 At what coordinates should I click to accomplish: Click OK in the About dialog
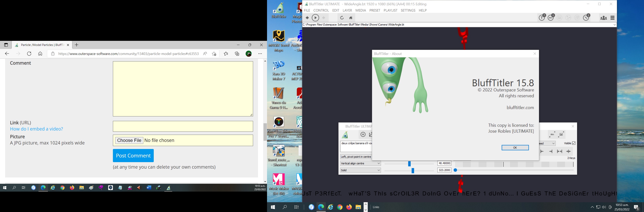click(x=515, y=148)
